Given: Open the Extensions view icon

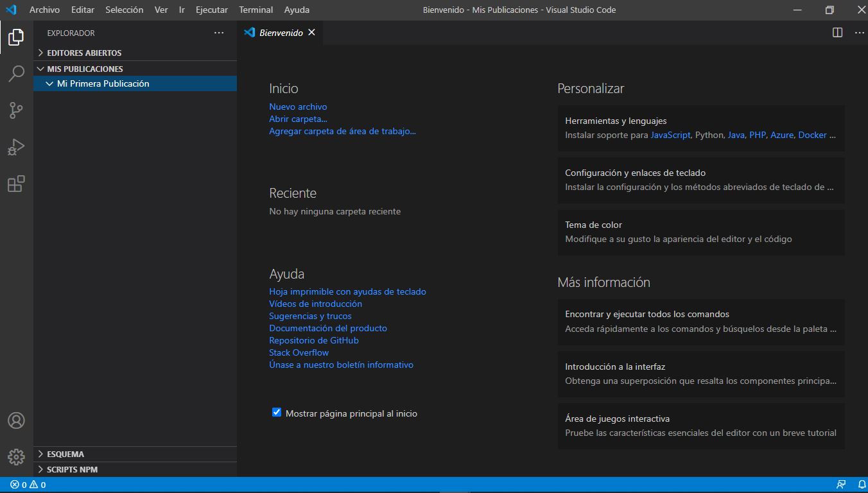Looking at the screenshot, I should click(16, 184).
